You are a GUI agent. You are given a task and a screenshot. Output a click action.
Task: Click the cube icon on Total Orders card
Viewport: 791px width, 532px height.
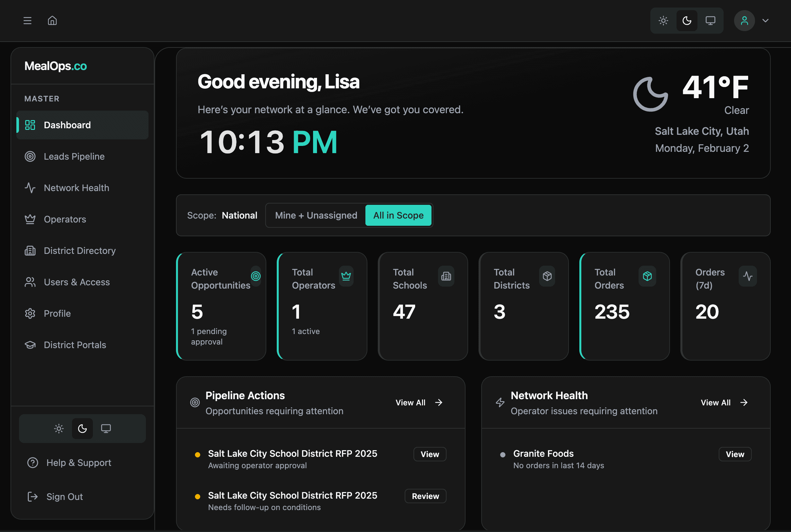tap(647, 276)
